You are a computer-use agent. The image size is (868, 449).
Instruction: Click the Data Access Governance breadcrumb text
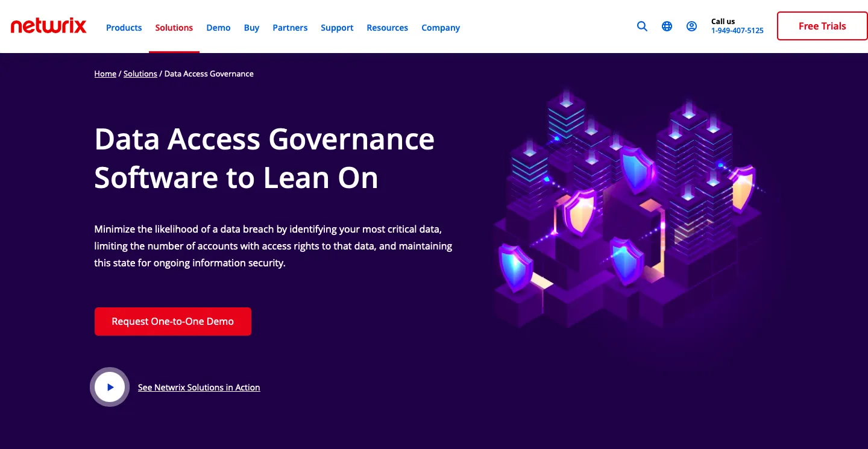[x=209, y=74]
